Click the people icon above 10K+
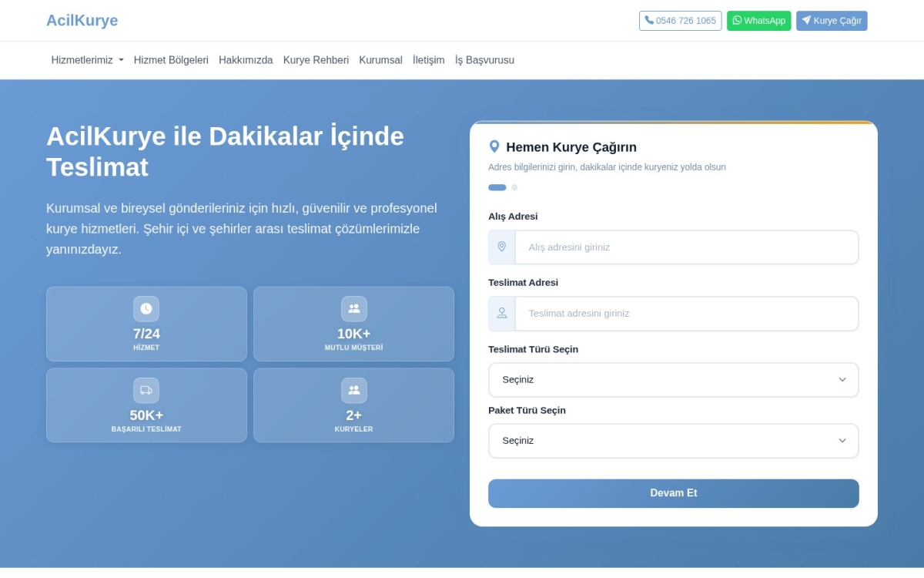The height and width of the screenshot is (578, 924). [x=353, y=308]
